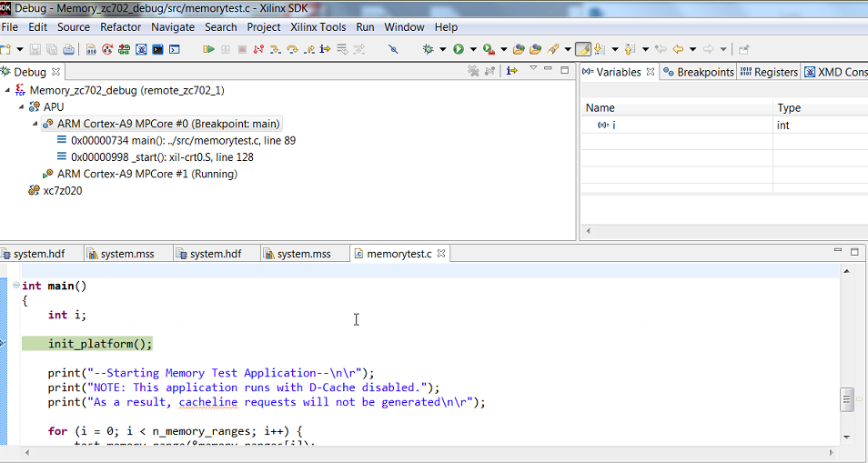
Task: Click the Next Annotation down-arrow icon
Action: tap(600, 49)
